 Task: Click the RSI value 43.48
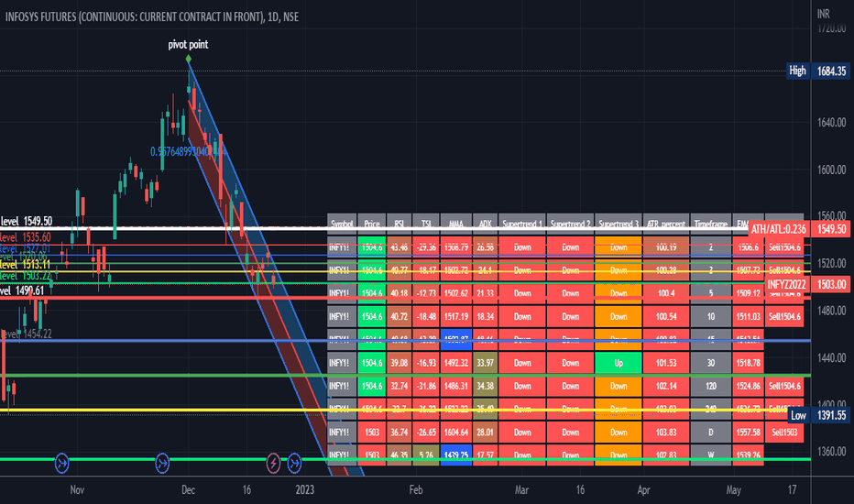[x=399, y=247]
